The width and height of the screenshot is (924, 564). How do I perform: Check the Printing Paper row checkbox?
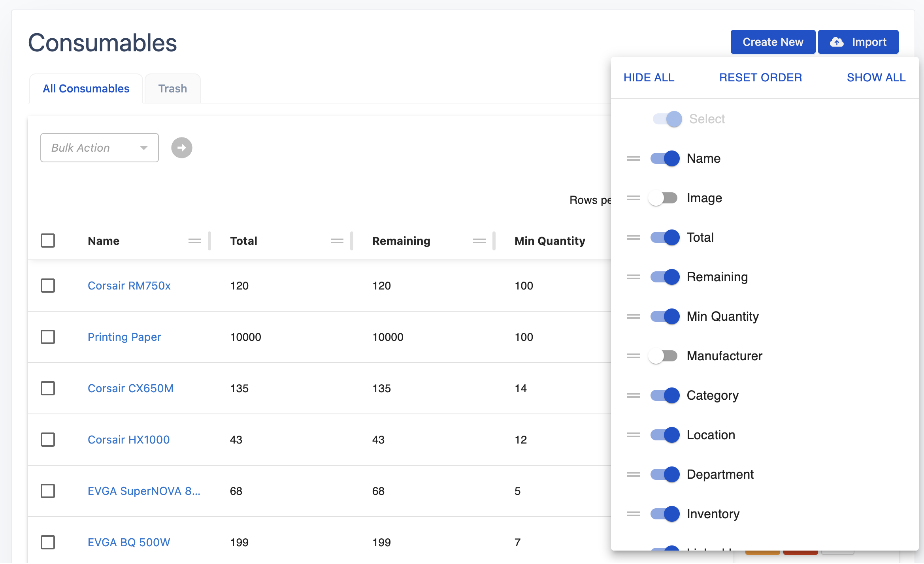pos(48,337)
